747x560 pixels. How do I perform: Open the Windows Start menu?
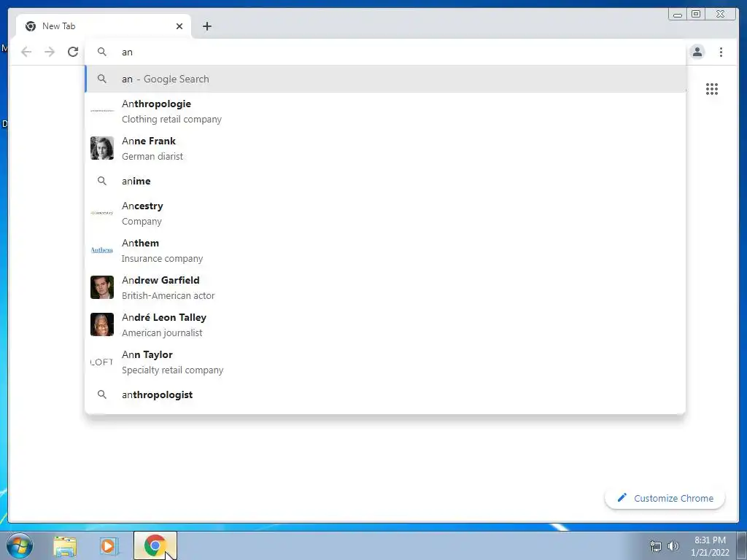[x=20, y=545]
